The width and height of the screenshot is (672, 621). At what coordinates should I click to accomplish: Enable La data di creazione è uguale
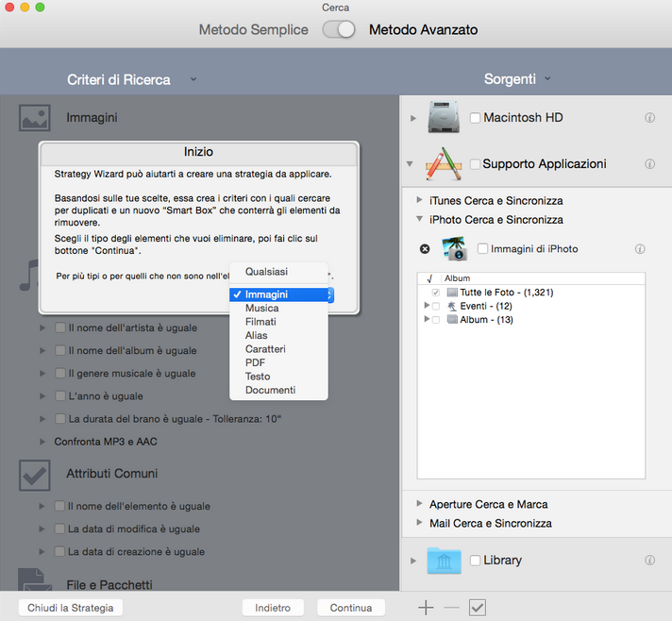[60, 551]
